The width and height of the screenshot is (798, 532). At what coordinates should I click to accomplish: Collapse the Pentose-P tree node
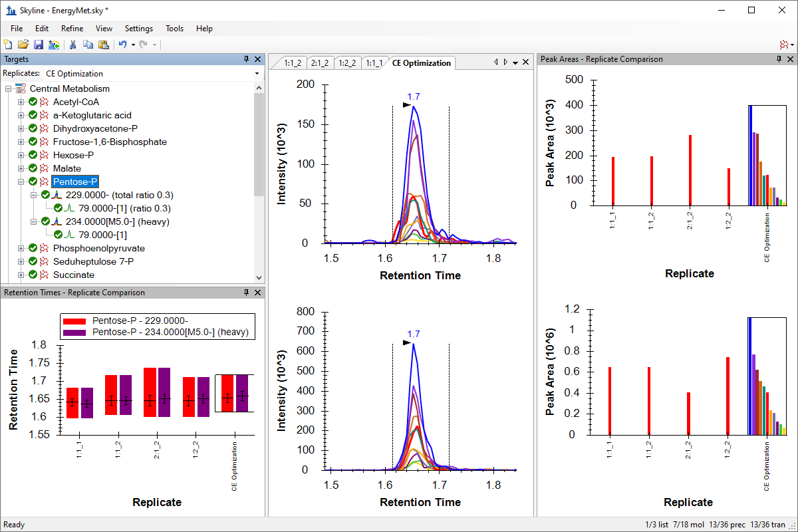[21, 182]
